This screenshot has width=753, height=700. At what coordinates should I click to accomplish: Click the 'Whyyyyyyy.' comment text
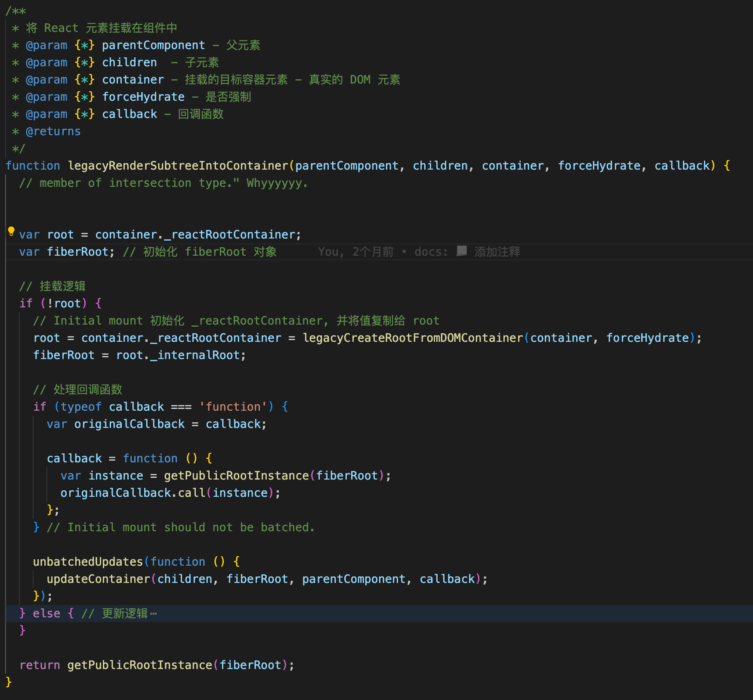(278, 183)
